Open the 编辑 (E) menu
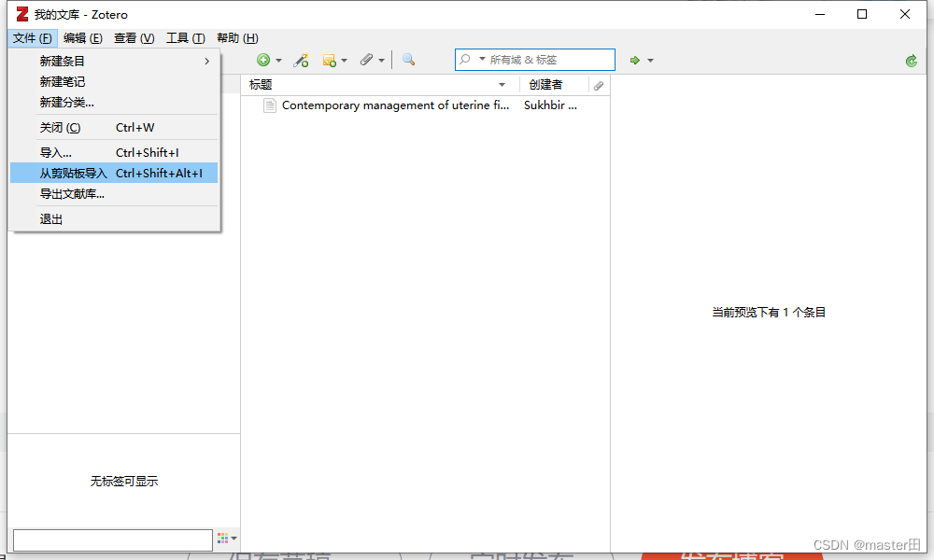934x560 pixels. [83, 38]
